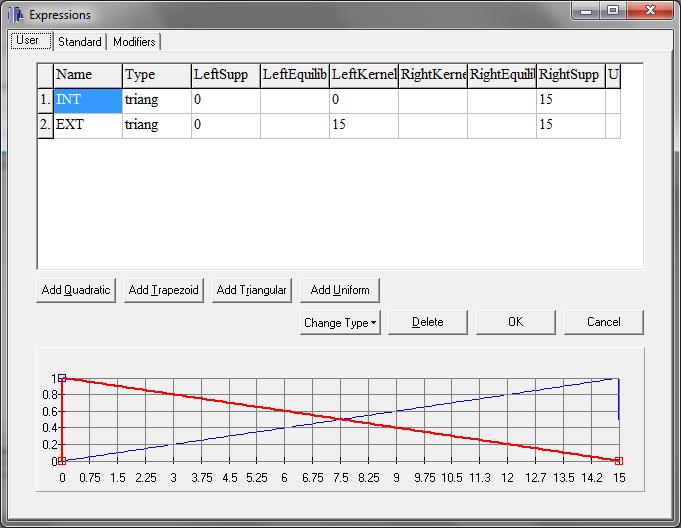Click the Add Uniform button
This screenshot has width=681, height=528.
pyautogui.click(x=340, y=290)
